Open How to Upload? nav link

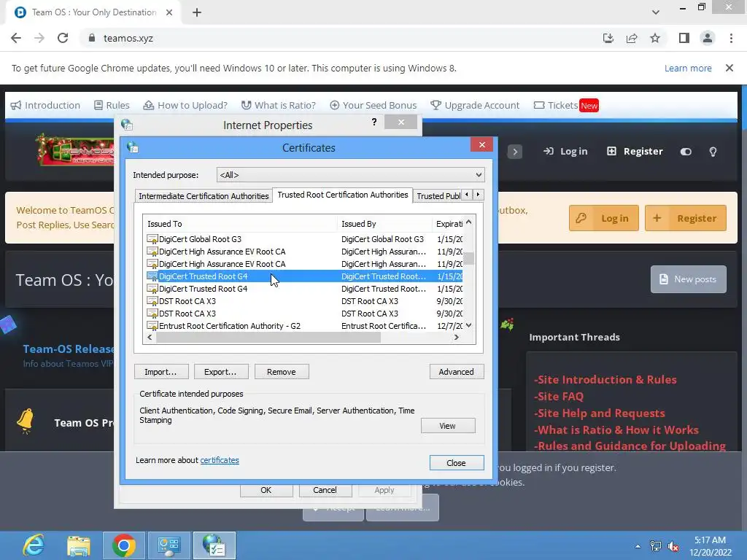click(x=185, y=105)
